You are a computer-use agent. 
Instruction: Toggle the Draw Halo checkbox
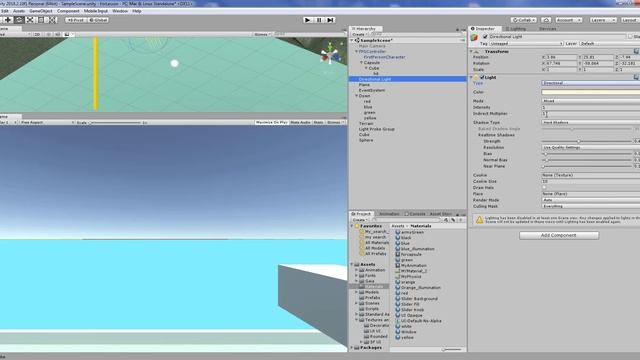[x=544, y=188]
